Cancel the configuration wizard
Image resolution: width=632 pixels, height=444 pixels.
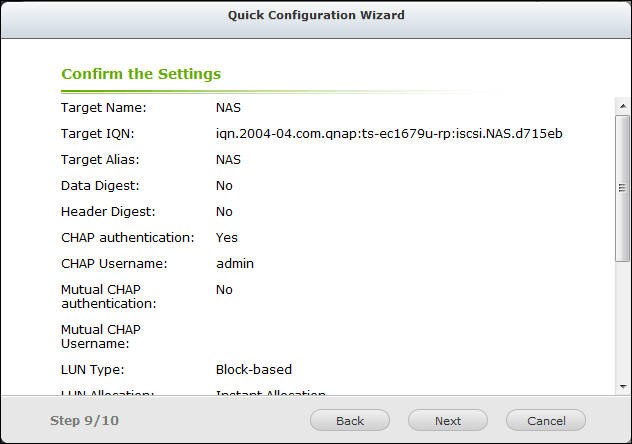pyautogui.click(x=546, y=421)
